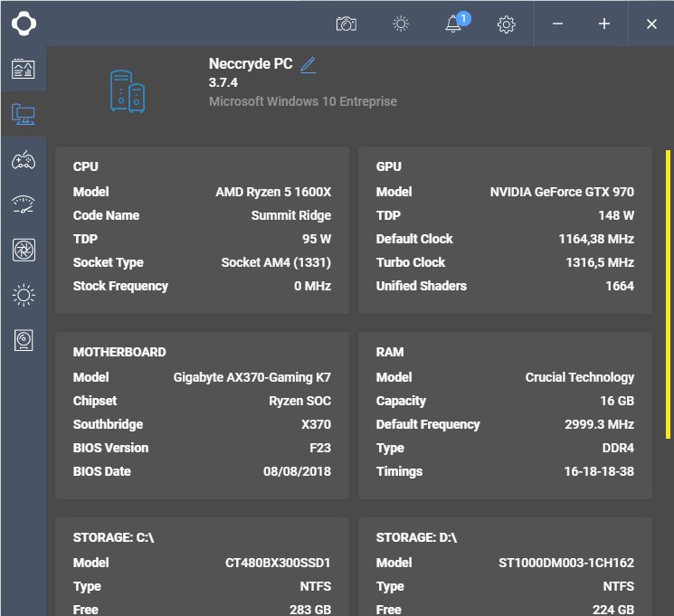Toggle the brightness theme icon in top bar
This screenshot has height=616, width=674.
click(x=401, y=24)
